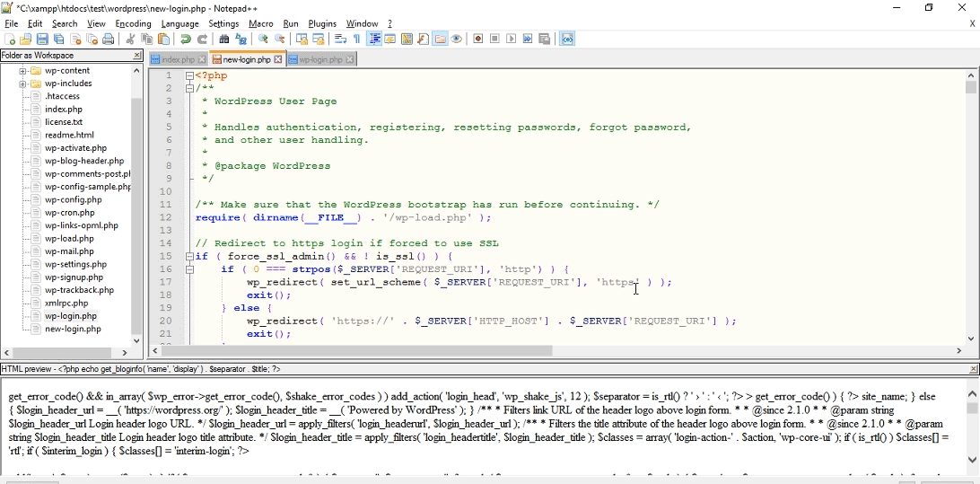Click the Cut scissors icon
Screen dimensions: 980x484
coord(130,40)
